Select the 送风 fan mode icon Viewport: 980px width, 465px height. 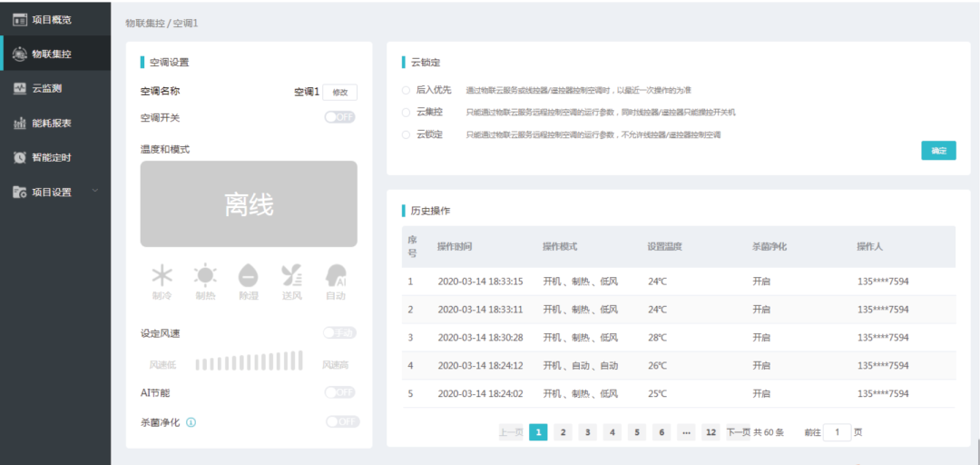coord(292,276)
